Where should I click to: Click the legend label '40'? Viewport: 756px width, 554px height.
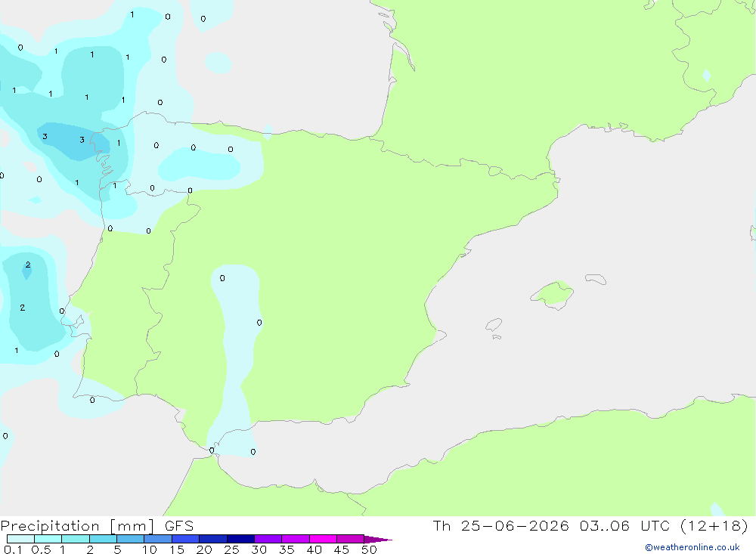tap(314, 549)
